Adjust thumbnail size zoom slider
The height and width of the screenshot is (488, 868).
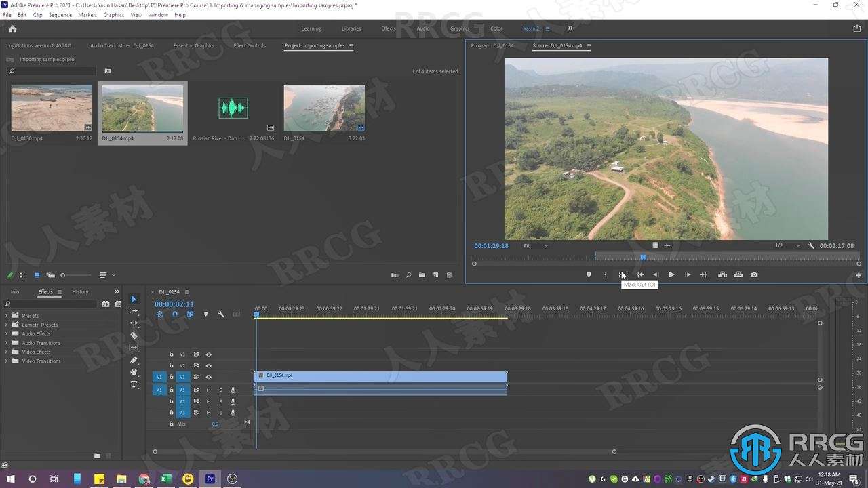[75, 275]
